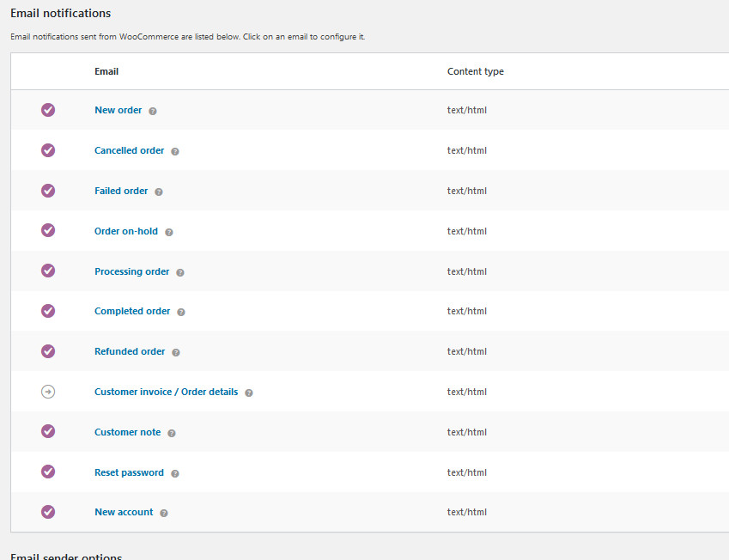Click the help tip icon beside Order on-hold
Viewport: 729px width, 560px height.
point(169,232)
